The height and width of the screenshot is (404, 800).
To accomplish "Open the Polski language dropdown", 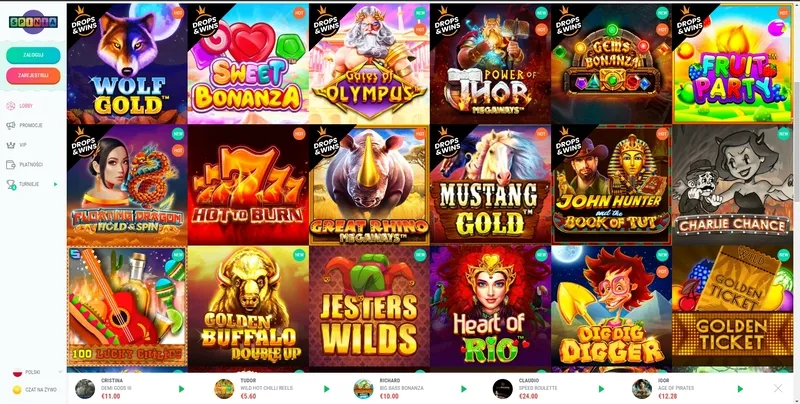I will (x=37, y=372).
